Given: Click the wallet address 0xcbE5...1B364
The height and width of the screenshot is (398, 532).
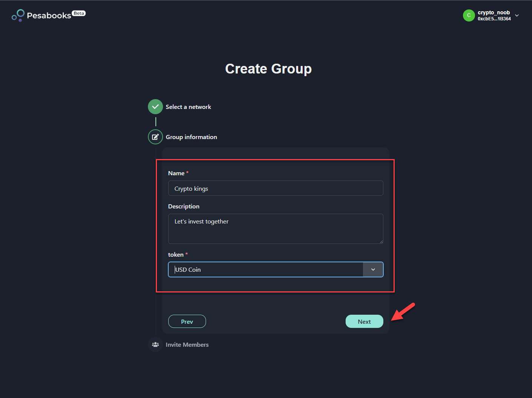Looking at the screenshot, I should coord(494,19).
